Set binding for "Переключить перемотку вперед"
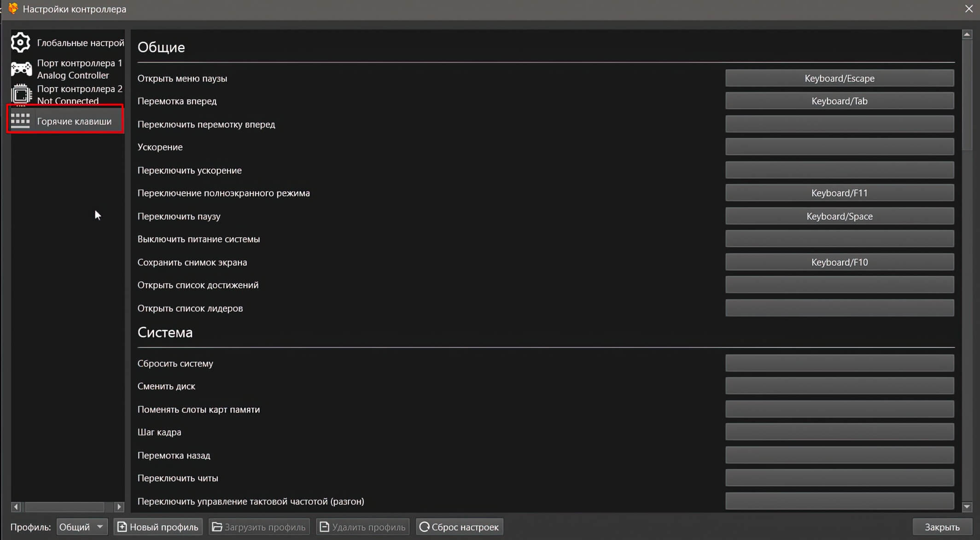Screen dimensions: 980x540 840,124
